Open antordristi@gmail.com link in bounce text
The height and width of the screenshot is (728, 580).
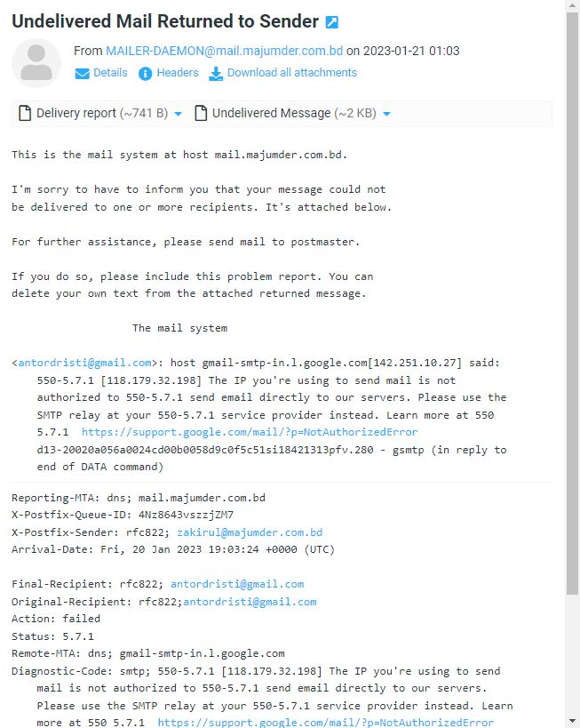point(85,363)
